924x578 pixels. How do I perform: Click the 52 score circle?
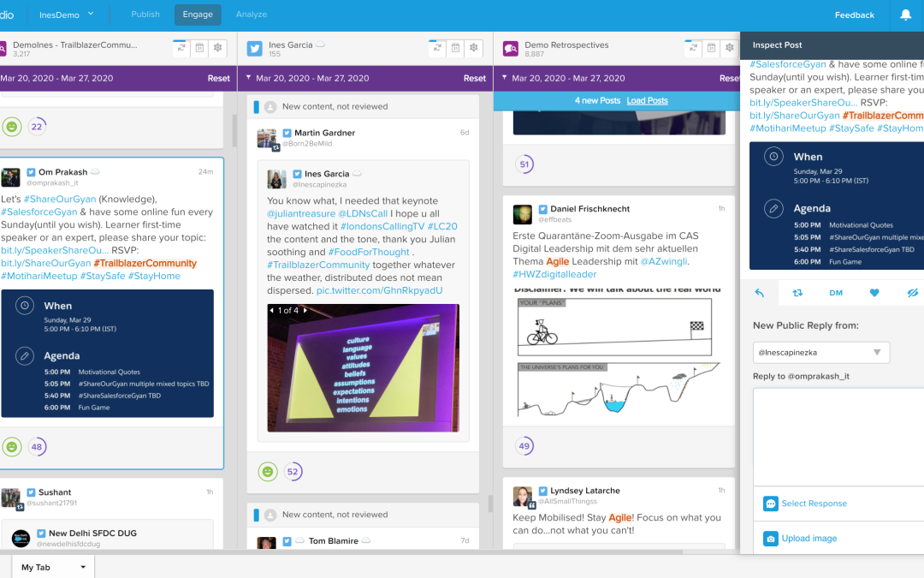tap(293, 471)
